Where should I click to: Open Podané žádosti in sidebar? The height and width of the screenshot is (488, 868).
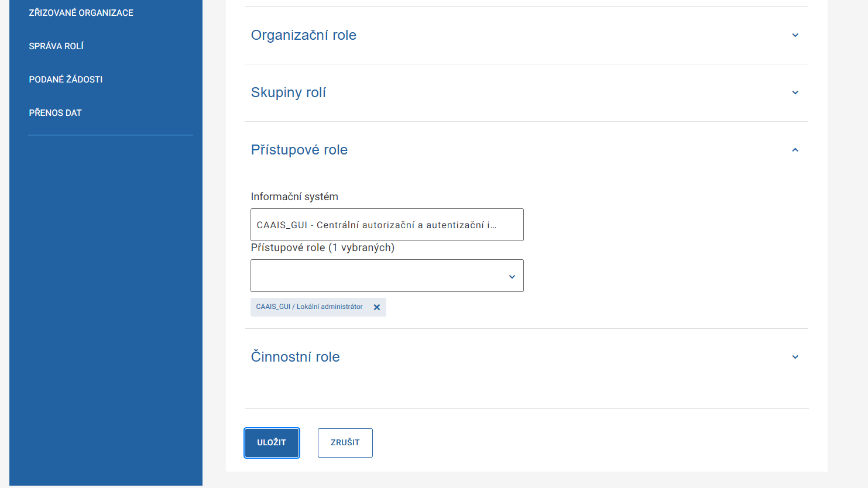(x=66, y=80)
